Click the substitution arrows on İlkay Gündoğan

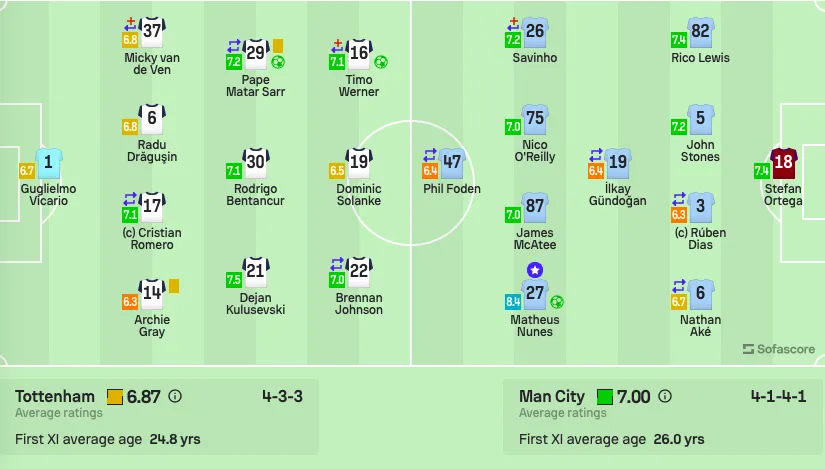[x=596, y=155]
